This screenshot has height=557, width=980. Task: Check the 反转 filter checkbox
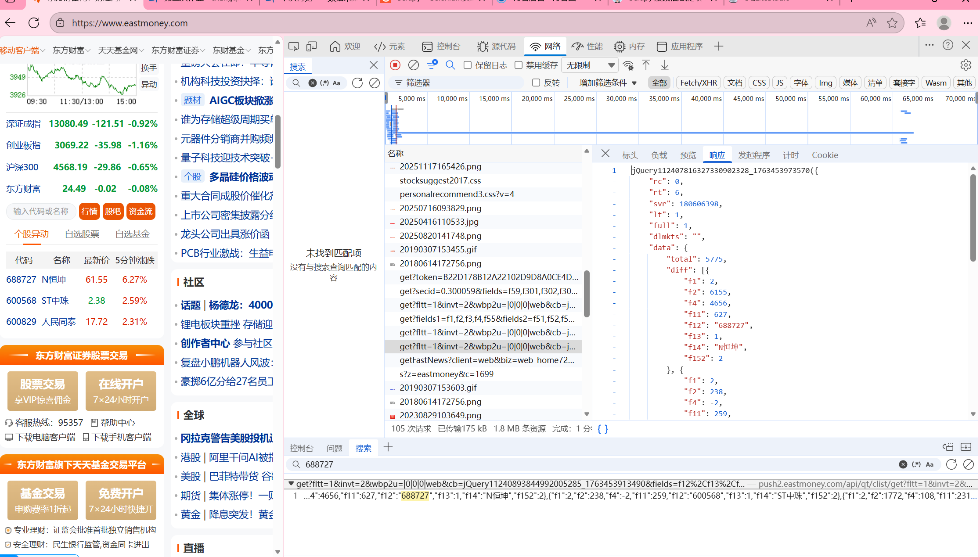click(x=536, y=83)
